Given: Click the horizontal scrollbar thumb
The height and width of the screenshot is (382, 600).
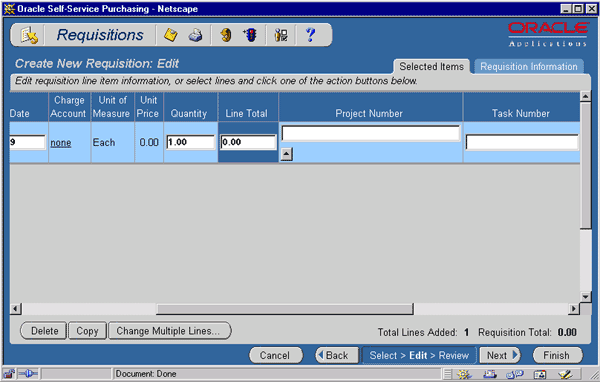Looking at the screenshot, I should pyautogui.click(x=285, y=309).
